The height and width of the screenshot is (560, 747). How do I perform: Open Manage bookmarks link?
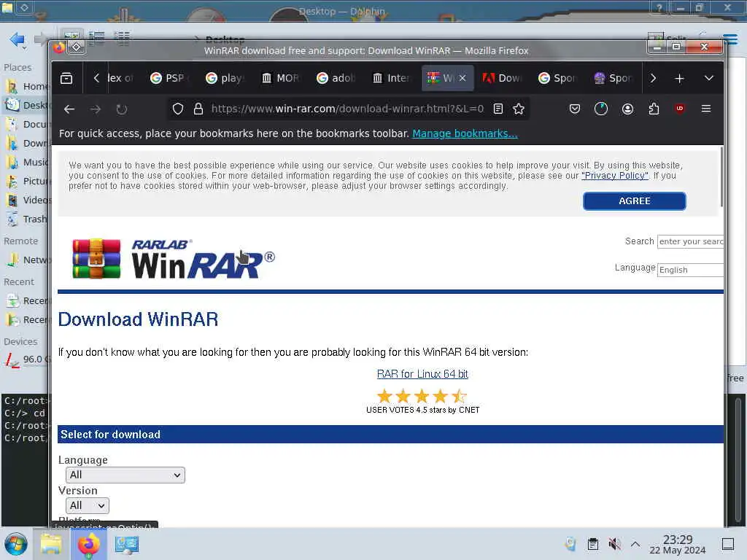[465, 134]
